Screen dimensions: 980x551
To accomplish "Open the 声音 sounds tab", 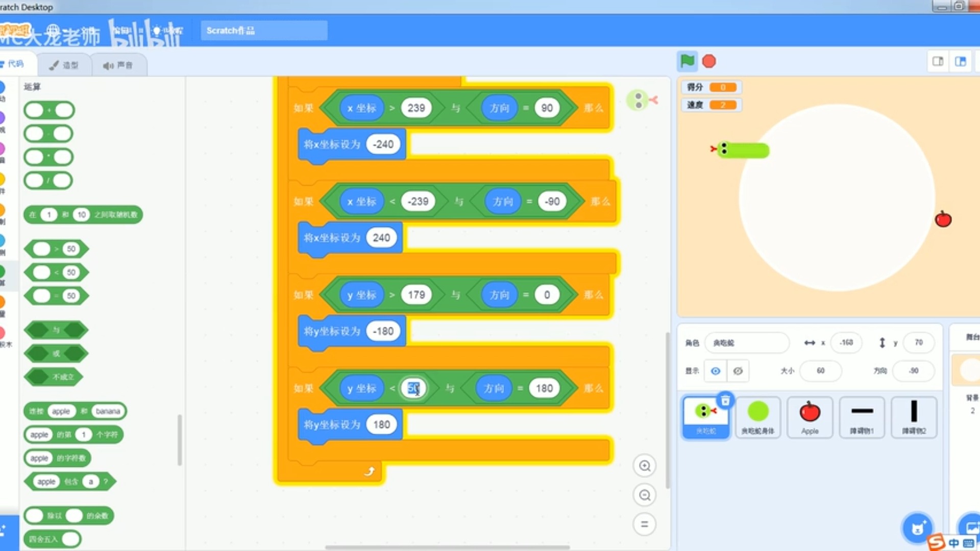I will (118, 65).
